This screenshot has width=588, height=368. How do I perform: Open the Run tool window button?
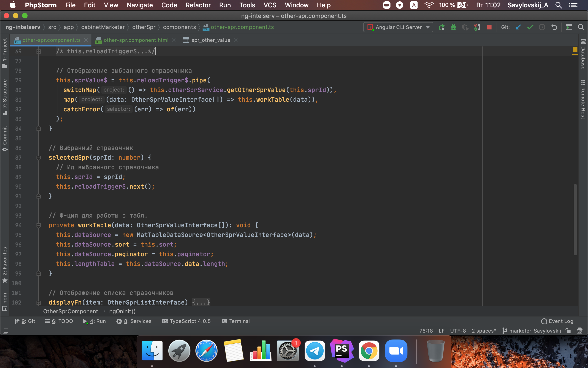tap(94, 321)
